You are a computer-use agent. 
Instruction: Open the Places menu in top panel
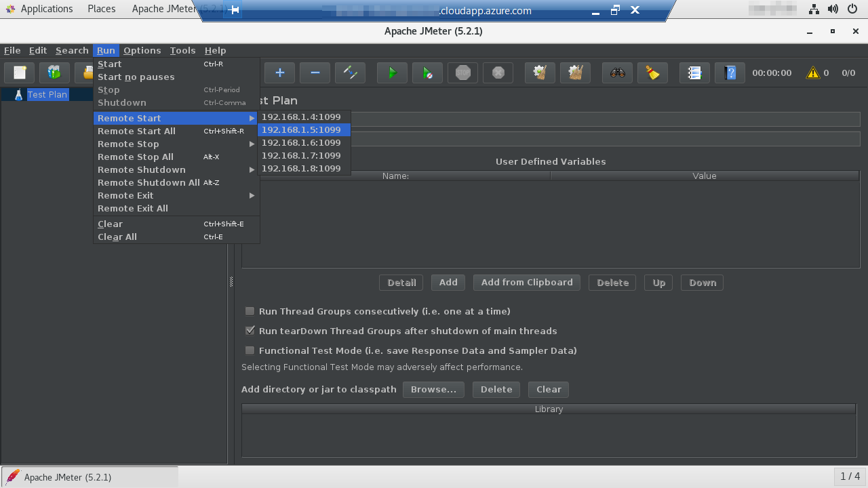[x=102, y=9]
